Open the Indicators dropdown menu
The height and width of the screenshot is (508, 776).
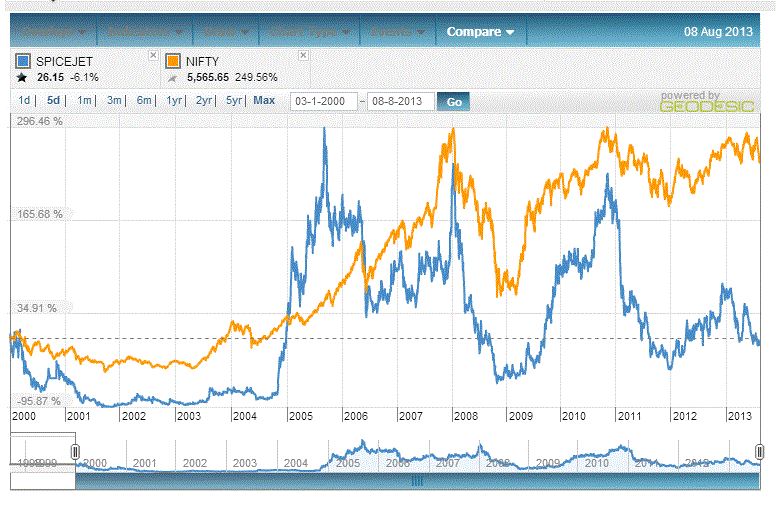pos(145,32)
